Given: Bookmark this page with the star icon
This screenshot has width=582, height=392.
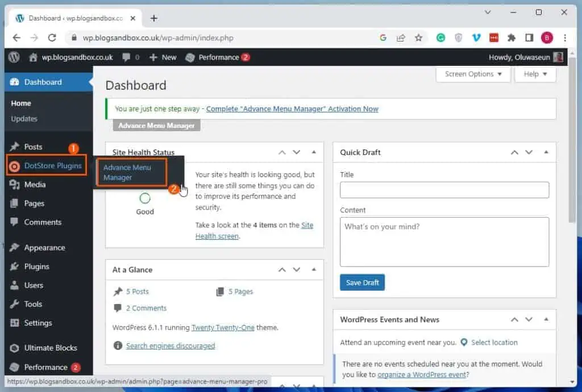Looking at the screenshot, I should 418,38.
